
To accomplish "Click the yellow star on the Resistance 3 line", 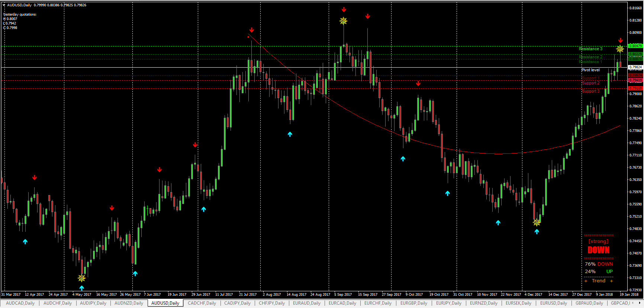I will click(x=620, y=49).
